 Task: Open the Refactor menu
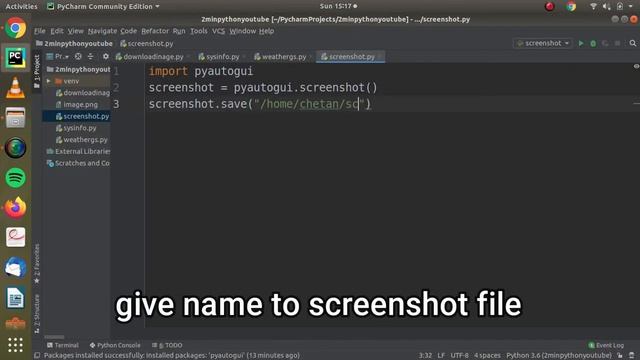(155, 31)
